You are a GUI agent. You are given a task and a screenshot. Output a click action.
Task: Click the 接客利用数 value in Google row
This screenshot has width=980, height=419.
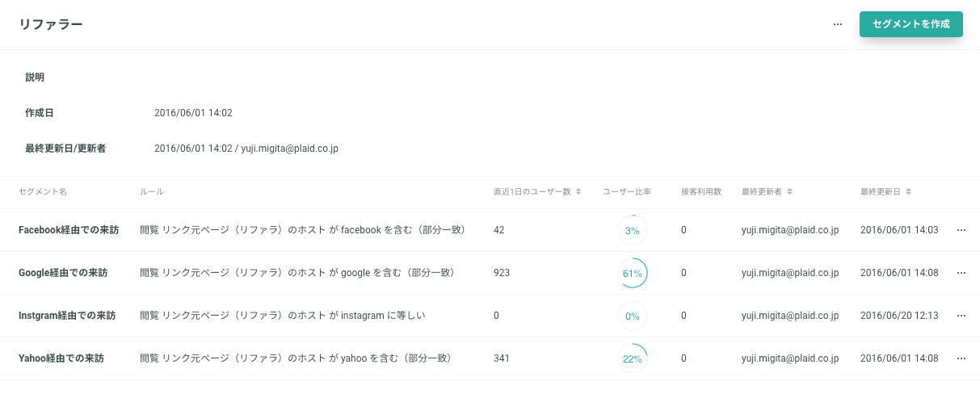[x=683, y=273]
